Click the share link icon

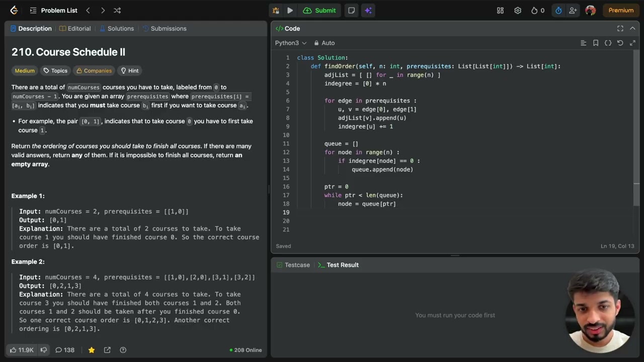coord(107,350)
